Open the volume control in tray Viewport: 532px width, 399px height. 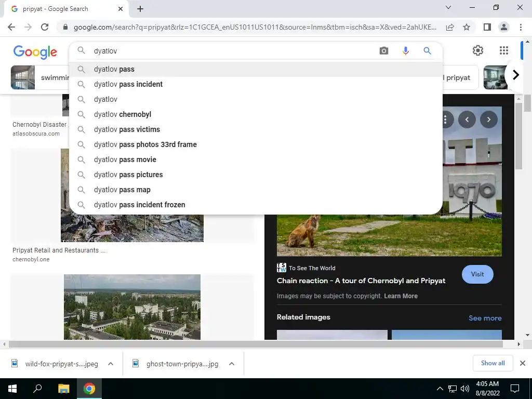(465, 389)
